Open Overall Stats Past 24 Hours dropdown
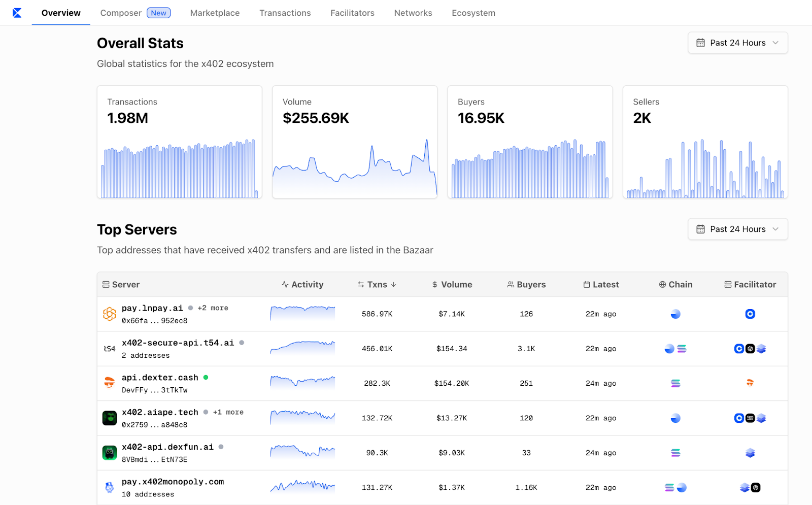 click(737, 43)
